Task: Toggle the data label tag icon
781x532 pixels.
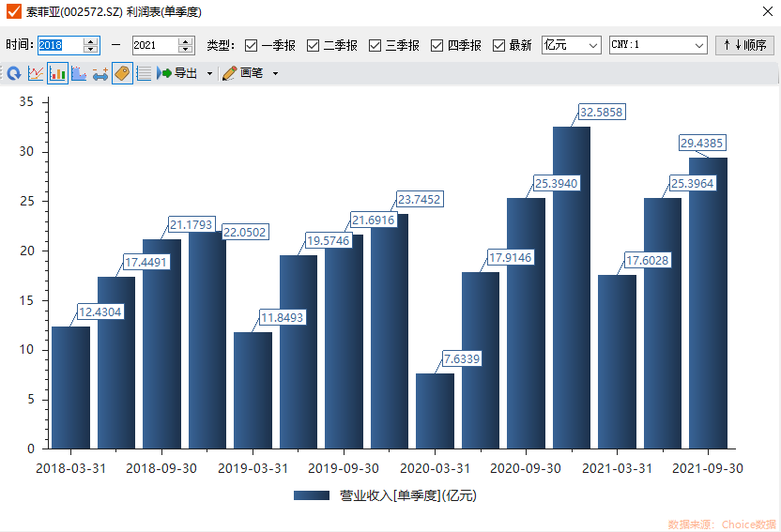Action: click(122, 73)
